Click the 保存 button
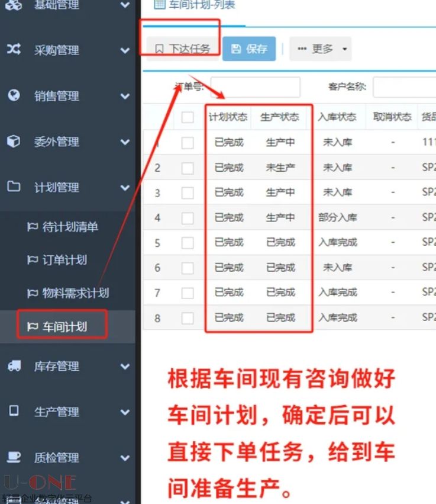Image resolution: width=436 pixels, height=504 pixels. pyautogui.click(x=249, y=49)
